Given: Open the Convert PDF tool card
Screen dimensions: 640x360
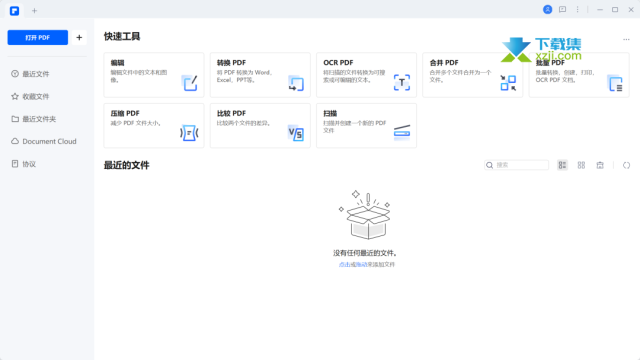Looking at the screenshot, I should point(260,75).
